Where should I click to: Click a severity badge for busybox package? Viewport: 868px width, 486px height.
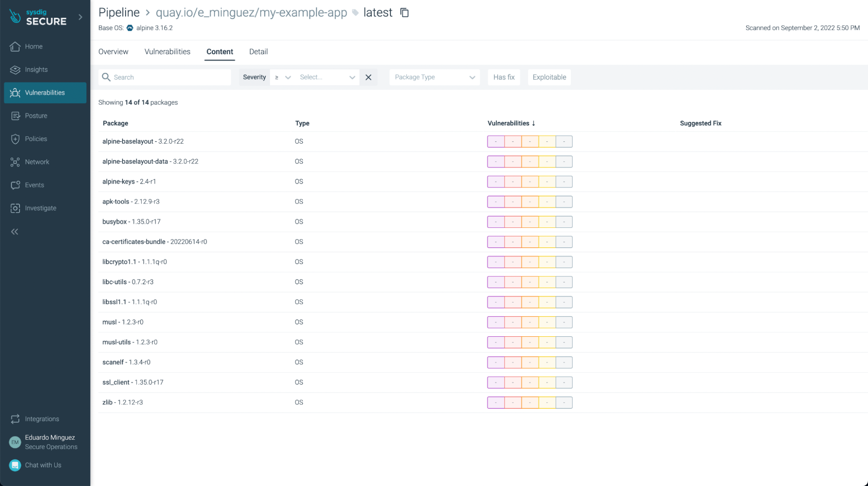point(495,222)
